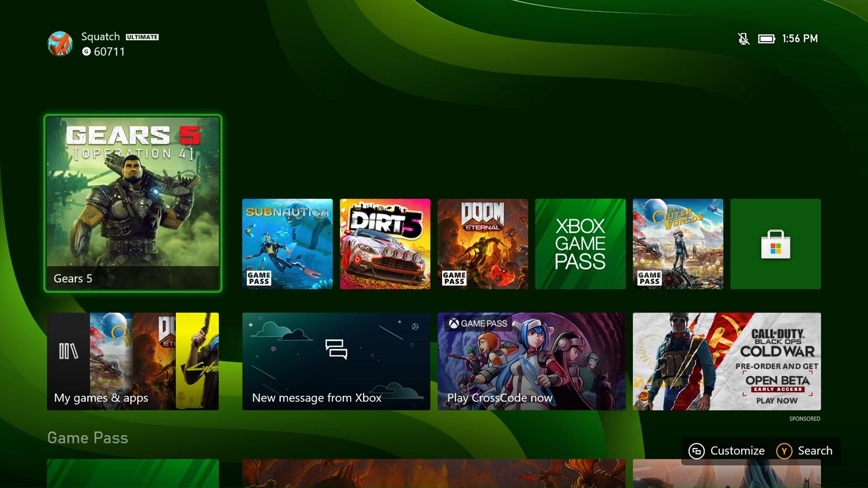Viewport: 868px width, 488px height.
Task: Click the Search button
Action: click(804, 451)
